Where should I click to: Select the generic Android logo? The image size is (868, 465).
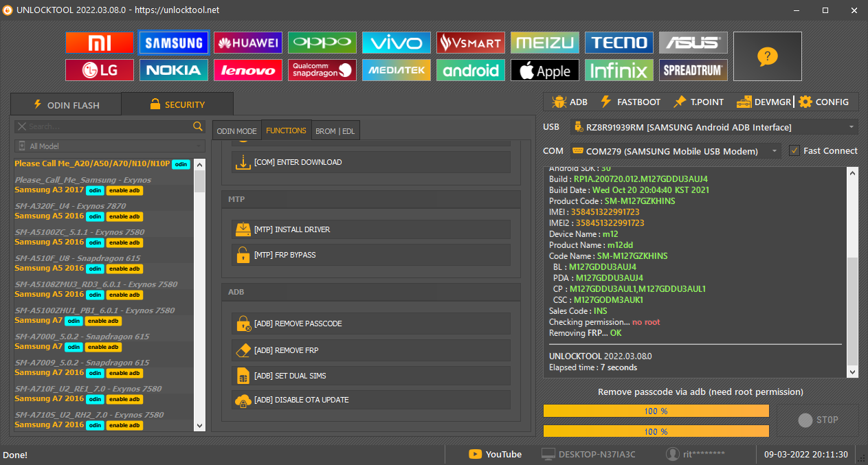tap(471, 70)
